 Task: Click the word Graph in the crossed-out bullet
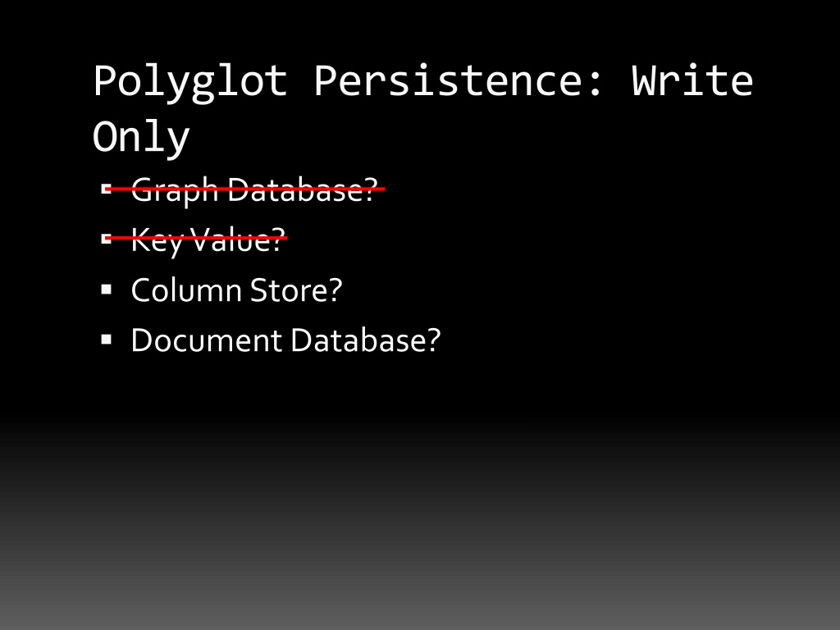click(x=175, y=190)
